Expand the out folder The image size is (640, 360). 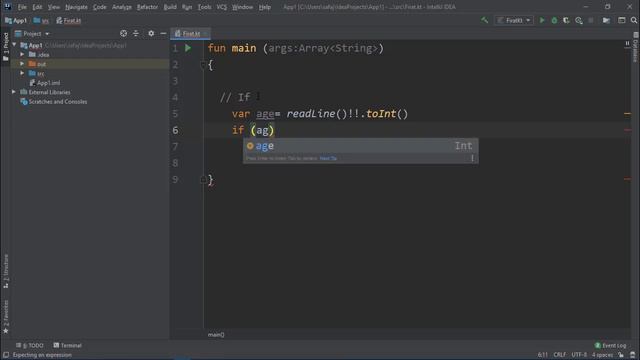point(22,64)
